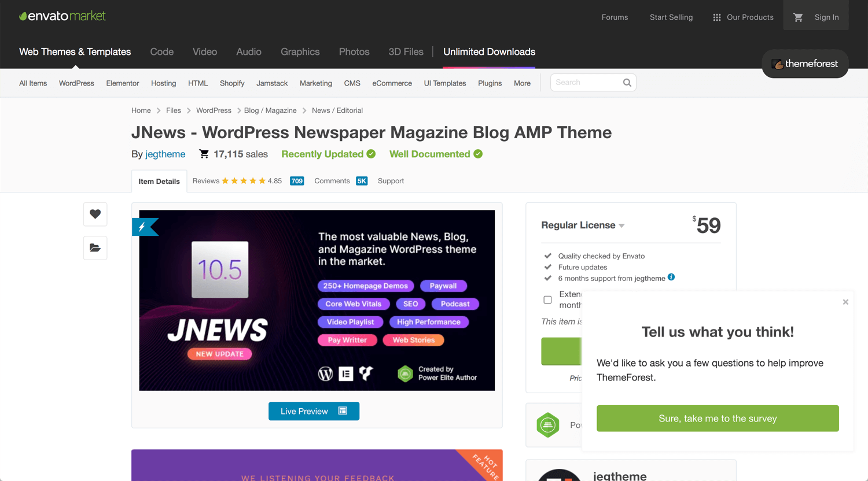
Task: Open Unlimited Downloads
Action: [490, 52]
